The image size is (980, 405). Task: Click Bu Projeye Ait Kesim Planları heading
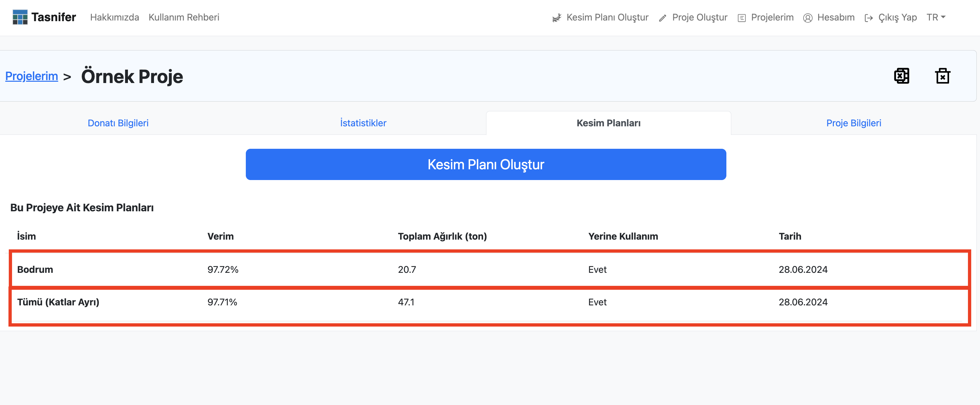[x=82, y=208]
